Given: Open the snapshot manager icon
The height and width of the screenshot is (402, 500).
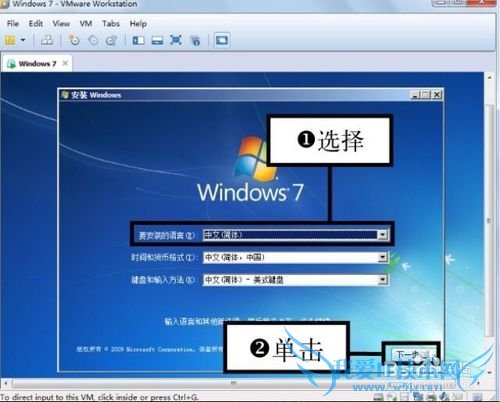Looking at the screenshot, I should pos(111,40).
